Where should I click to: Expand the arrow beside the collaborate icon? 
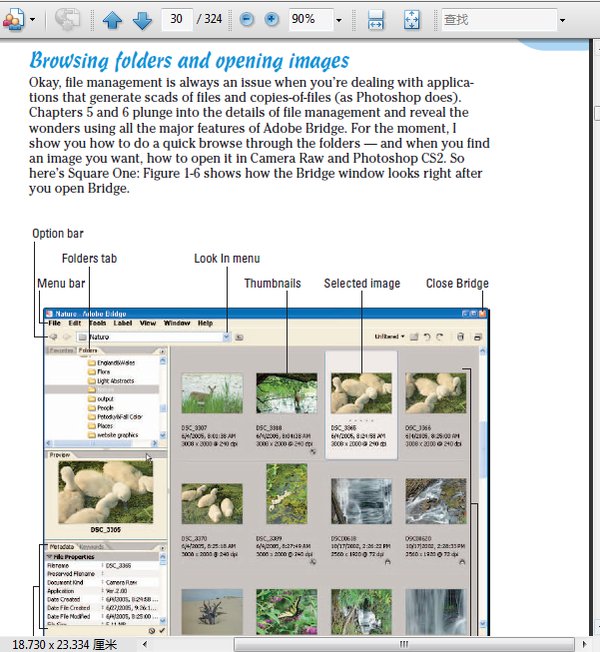coord(32,20)
